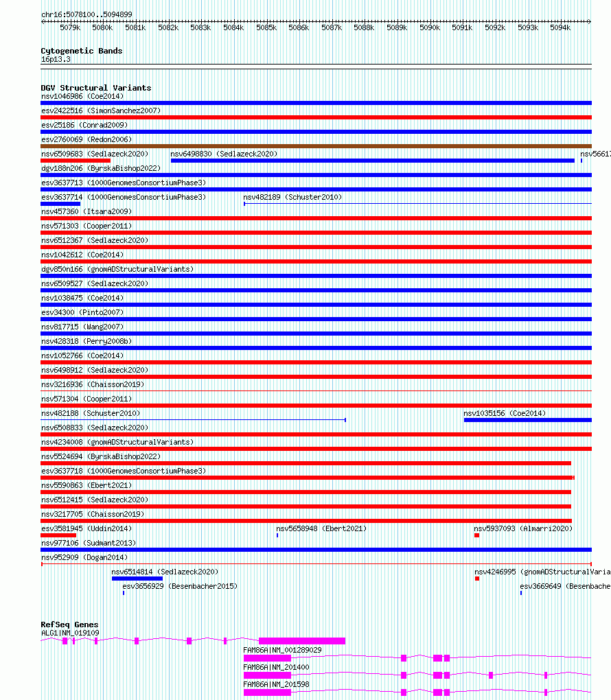
Task: Click the red square under nsv5937093 (Almarri2020)
Action: click(x=476, y=535)
